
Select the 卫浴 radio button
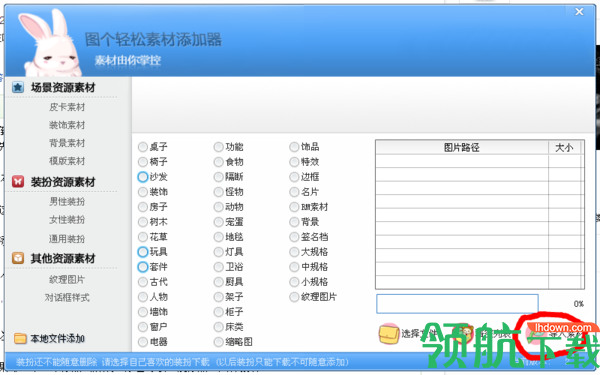(218, 267)
